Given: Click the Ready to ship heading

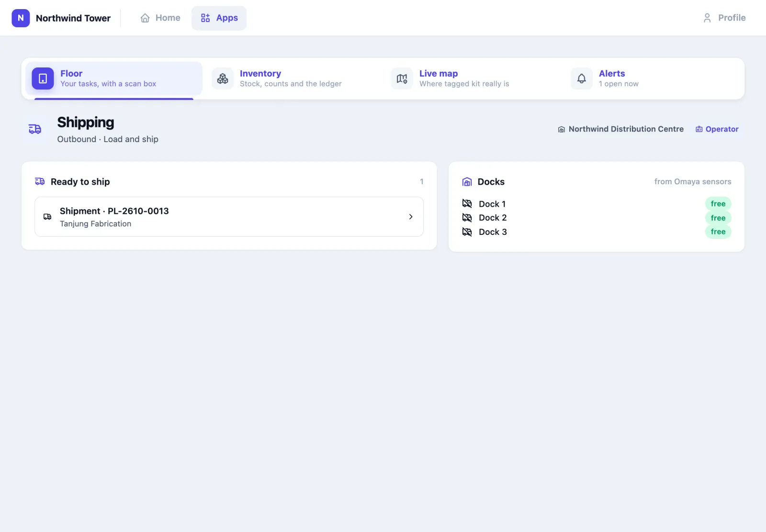Looking at the screenshot, I should click(x=80, y=182).
